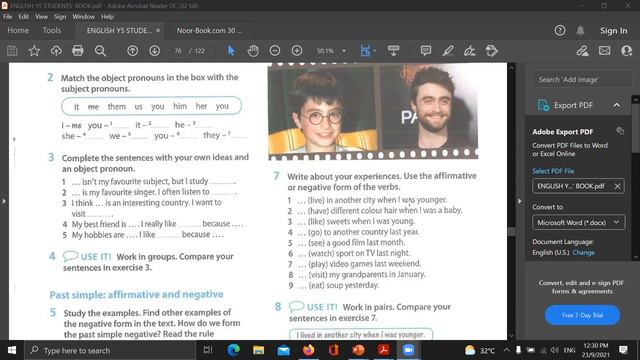Add the document to starred bookmarks

pos(34,51)
